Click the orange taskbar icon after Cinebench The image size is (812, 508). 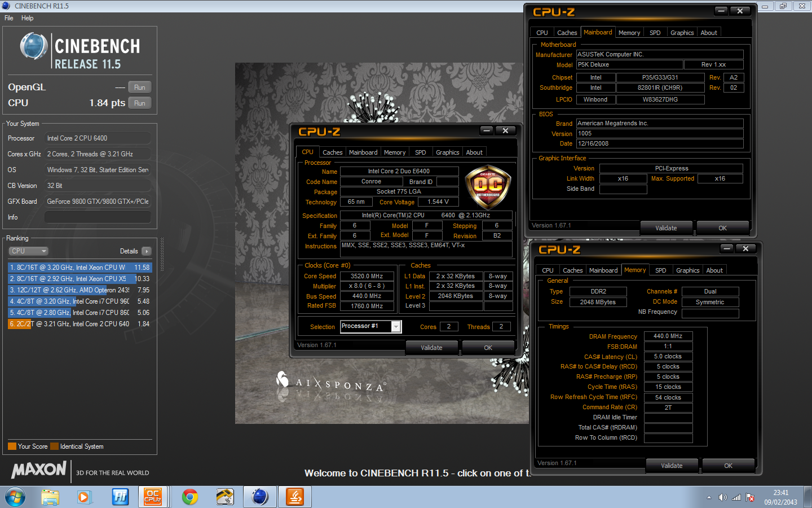[295, 497]
